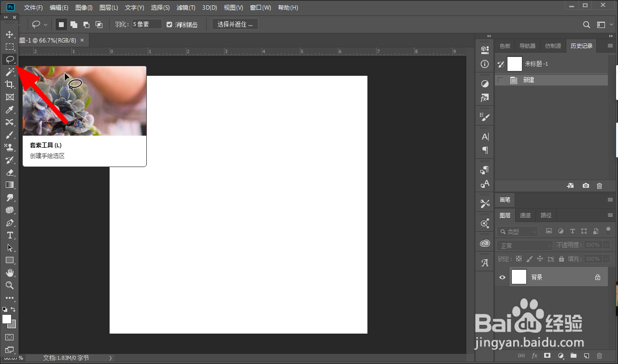Switch to the 路径 tab

point(546,215)
